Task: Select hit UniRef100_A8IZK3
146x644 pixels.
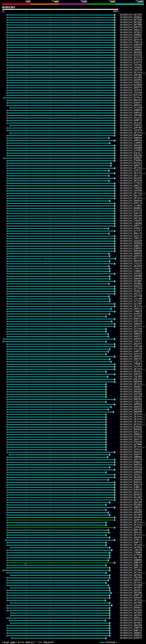Action: tap(131, 15)
